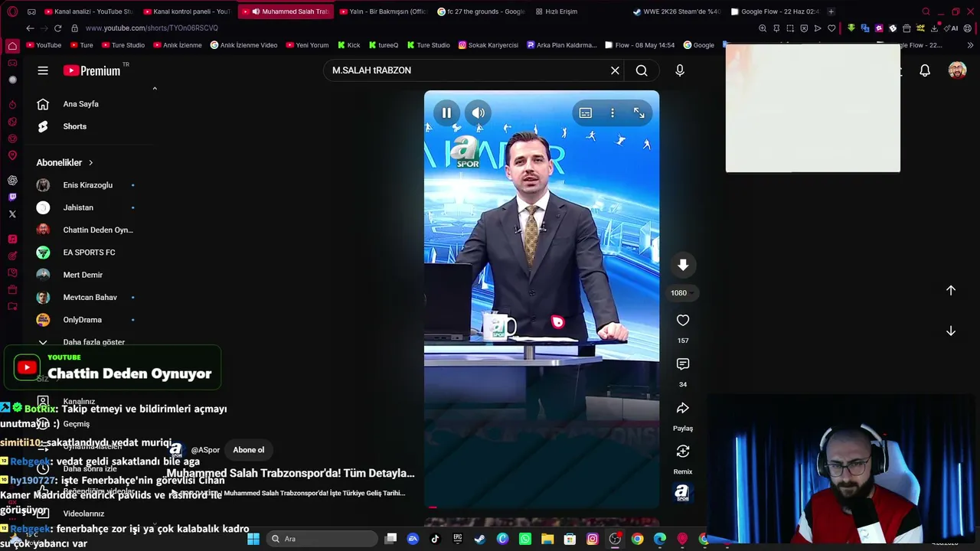
Task: Open the bookmark bar overflow chevron
Action: pyautogui.click(x=970, y=45)
